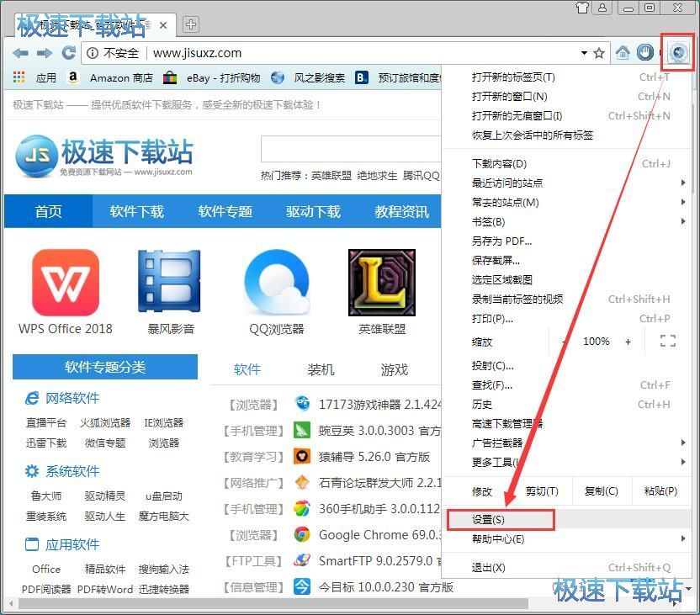Open the 应用 apps grid icon
This screenshot has height=615, width=700.
(x=19, y=77)
